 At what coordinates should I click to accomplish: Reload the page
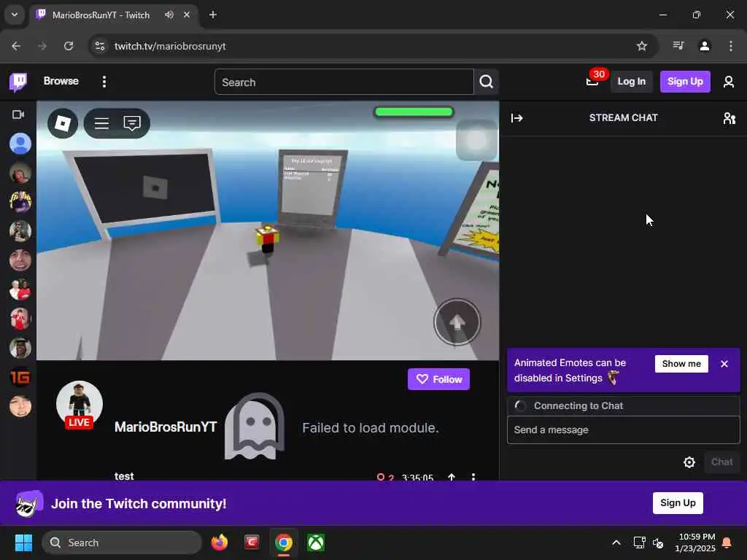(x=69, y=46)
